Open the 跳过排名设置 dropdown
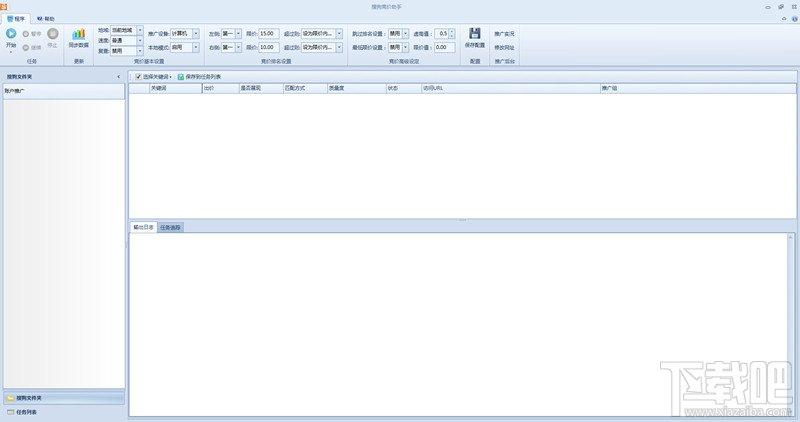This screenshot has width=800, height=422. [405, 33]
